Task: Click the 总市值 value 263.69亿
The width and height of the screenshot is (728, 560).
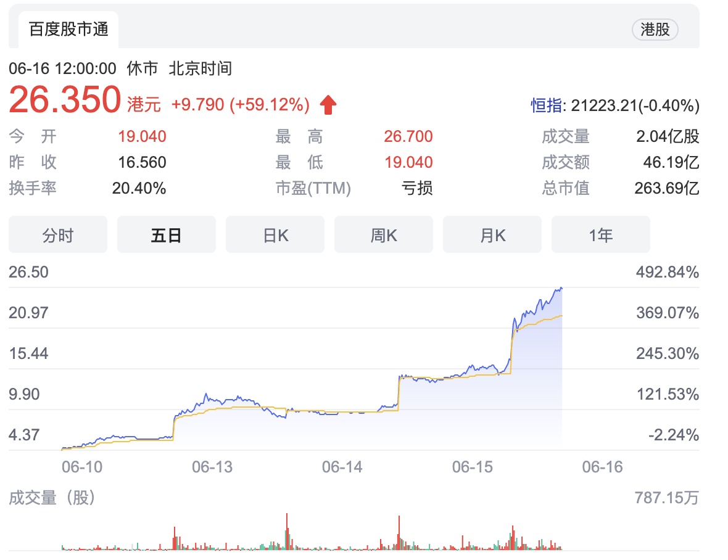Action: point(666,188)
